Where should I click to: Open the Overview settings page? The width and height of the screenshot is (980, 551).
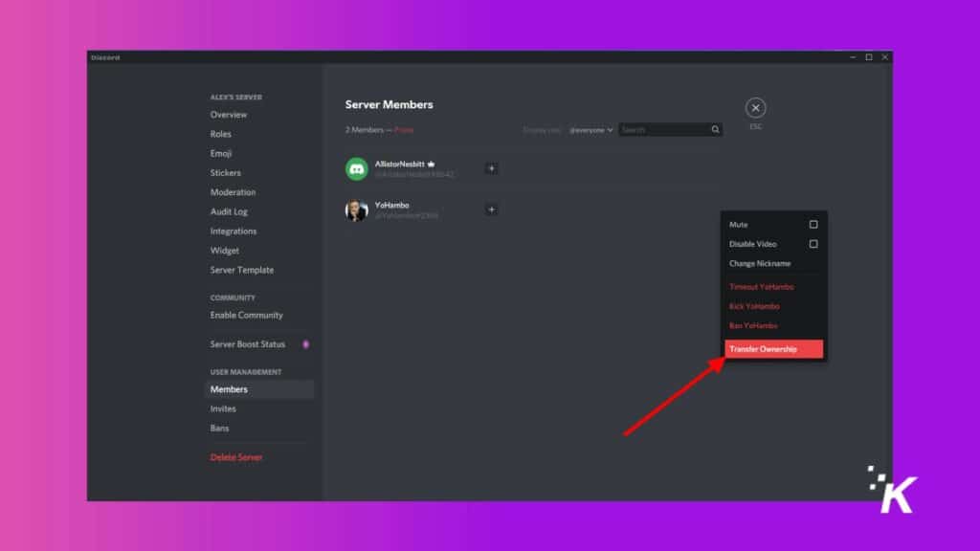[228, 115]
